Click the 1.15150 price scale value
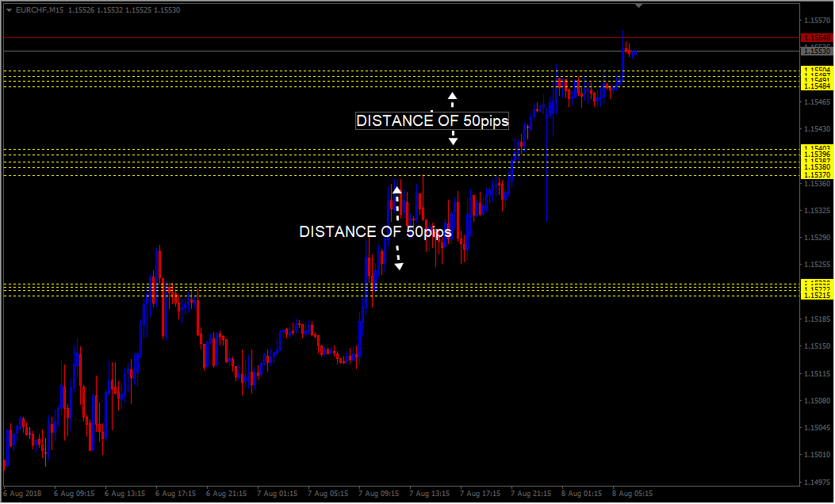Image resolution: width=835 pixels, height=504 pixels. (818, 346)
